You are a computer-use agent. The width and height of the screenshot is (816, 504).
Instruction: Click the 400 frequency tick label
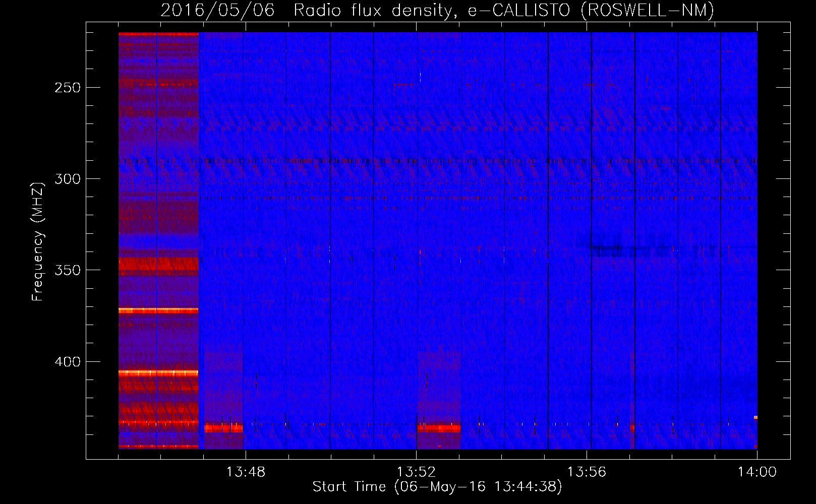68,362
